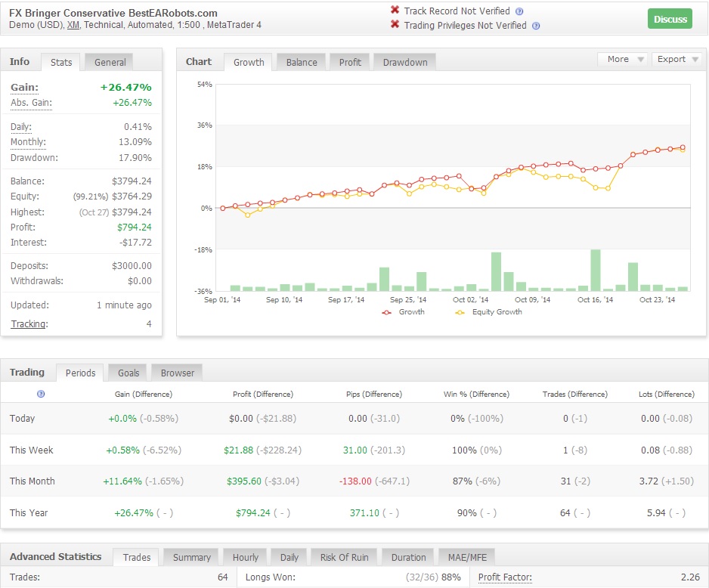709x588 pixels.
Task: Click red X next to Track Record
Action: coord(395,10)
